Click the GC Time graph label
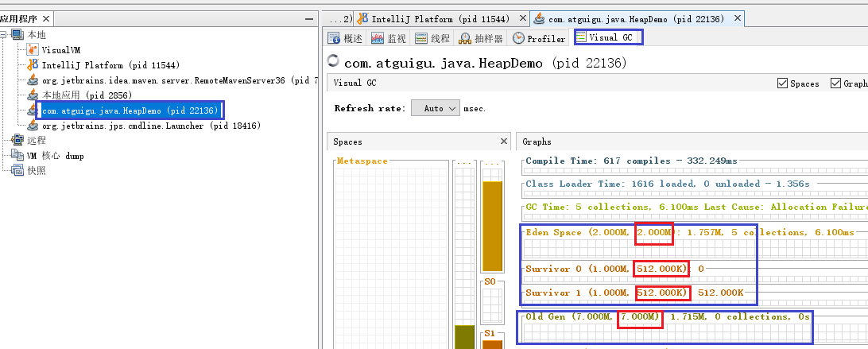This screenshot has width=868, height=349. (x=696, y=207)
